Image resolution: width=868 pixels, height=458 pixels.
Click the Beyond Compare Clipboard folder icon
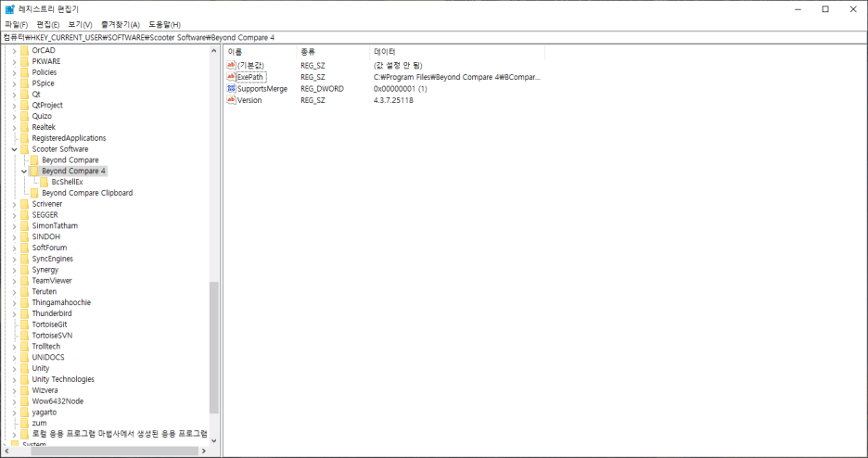(x=34, y=193)
